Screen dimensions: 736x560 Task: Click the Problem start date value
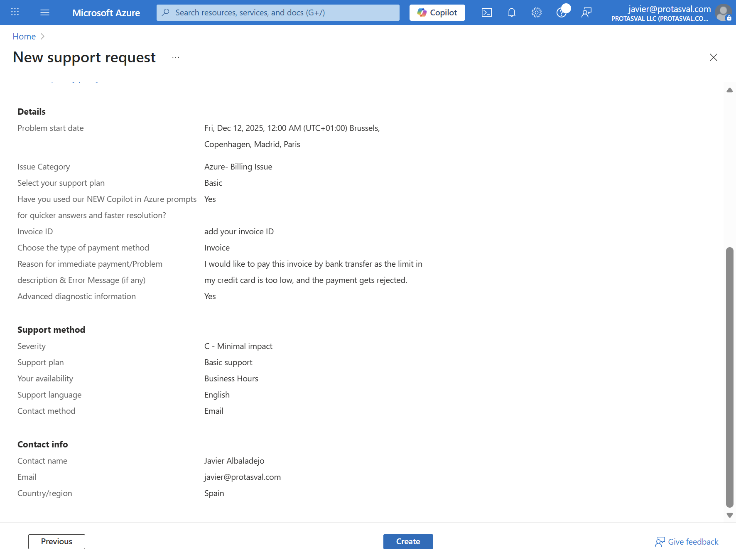(x=292, y=136)
